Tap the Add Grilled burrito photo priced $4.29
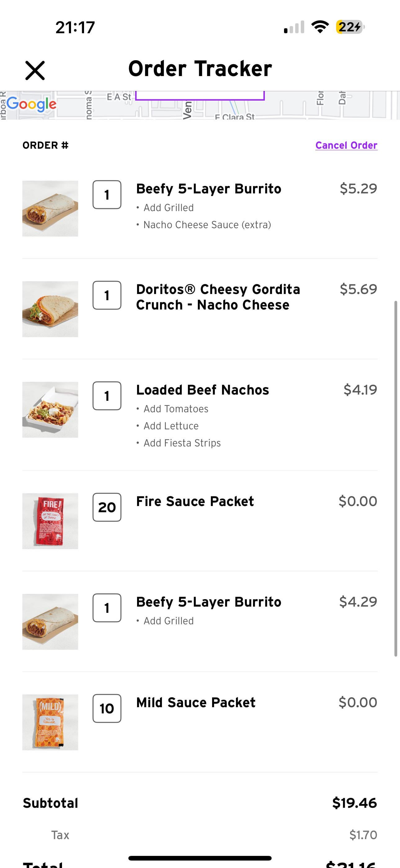 (x=50, y=622)
